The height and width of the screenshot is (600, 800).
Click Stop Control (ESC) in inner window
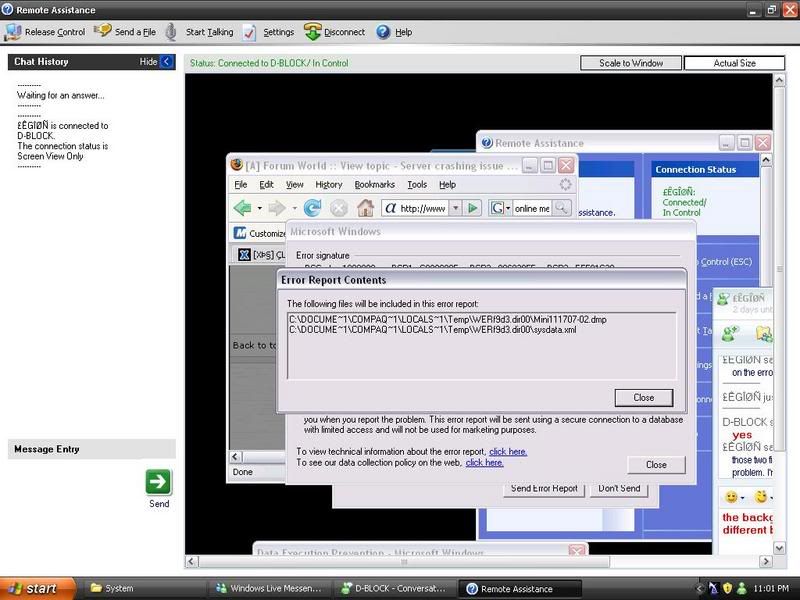coord(726,262)
